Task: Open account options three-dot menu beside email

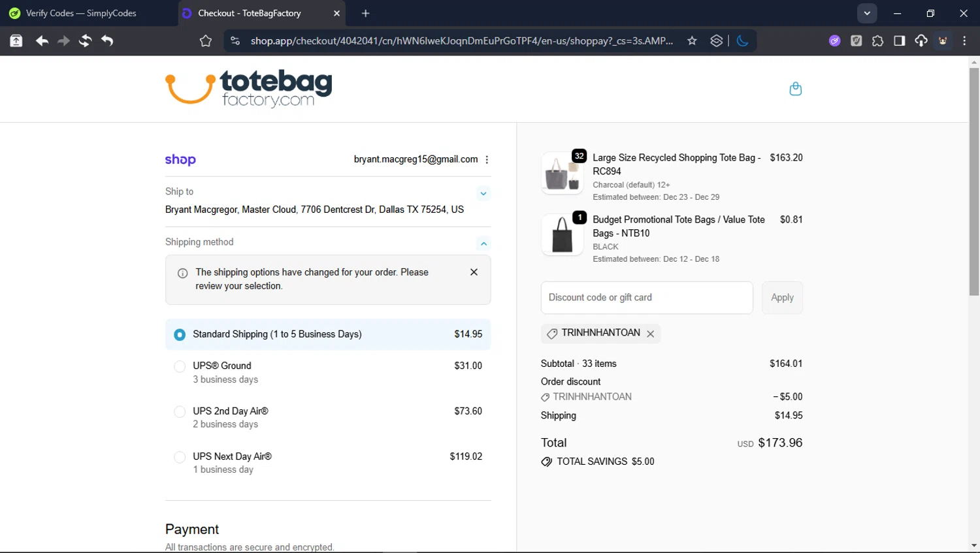Action: pyautogui.click(x=487, y=159)
